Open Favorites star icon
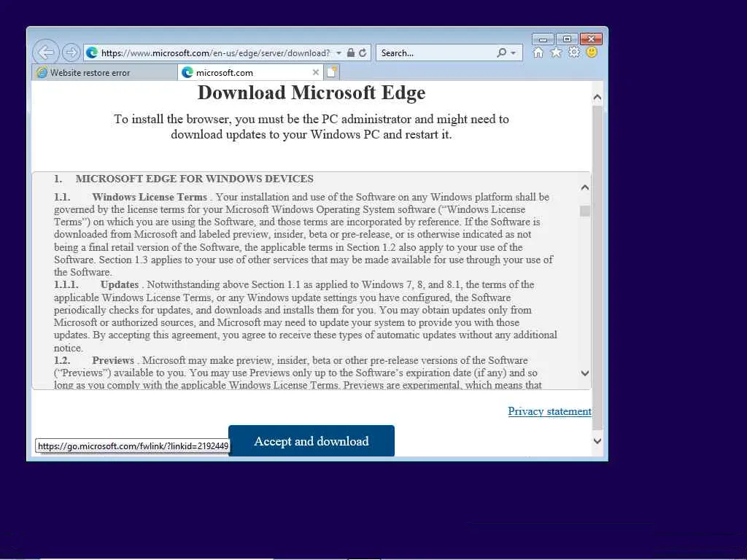 (x=556, y=52)
